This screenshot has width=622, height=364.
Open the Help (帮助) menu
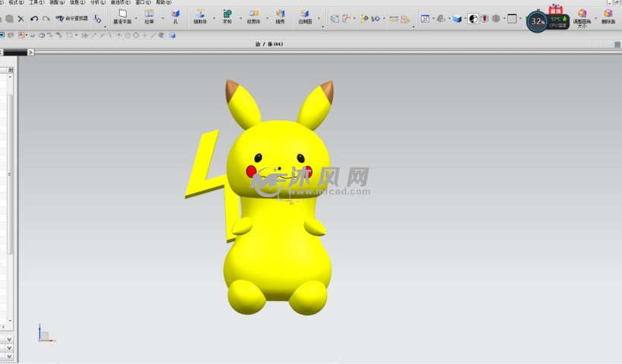[163, 2]
